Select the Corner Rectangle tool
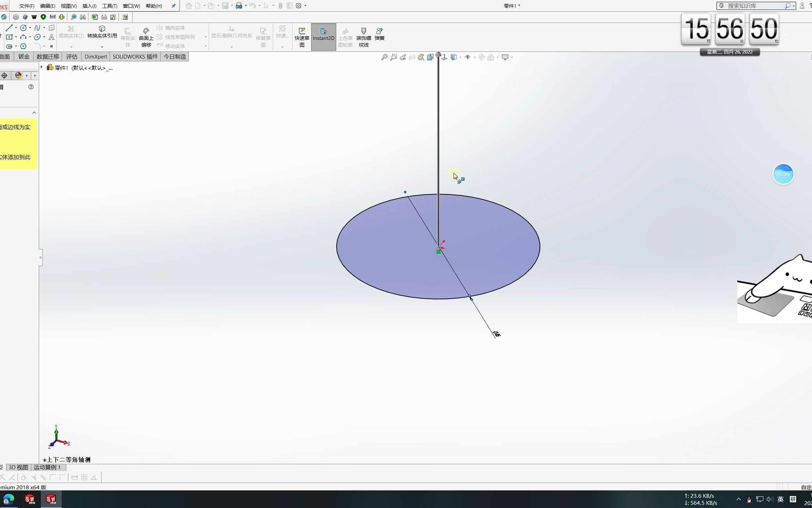This screenshot has width=812, height=508. [9, 37]
